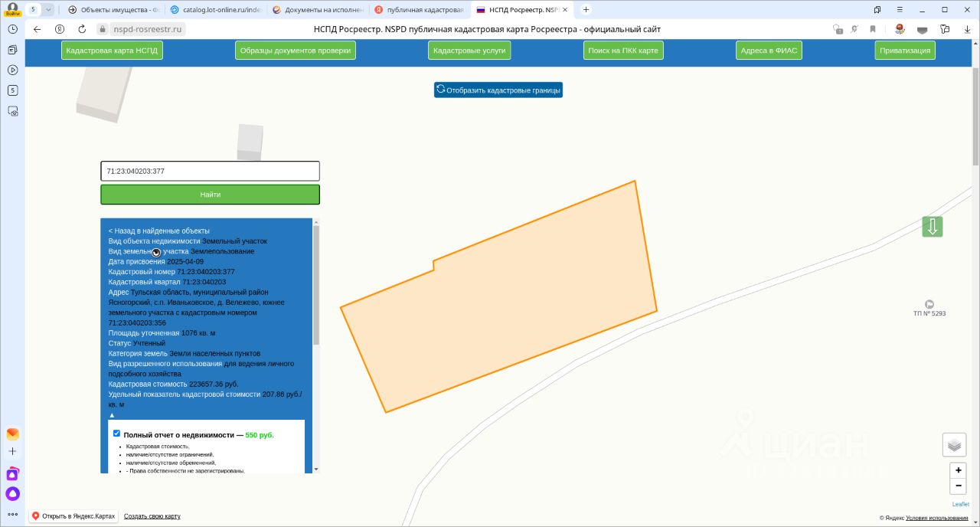Zoom out the map with minus button
The width and height of the screenshot is (980, 527).
[x=958, y=486]
